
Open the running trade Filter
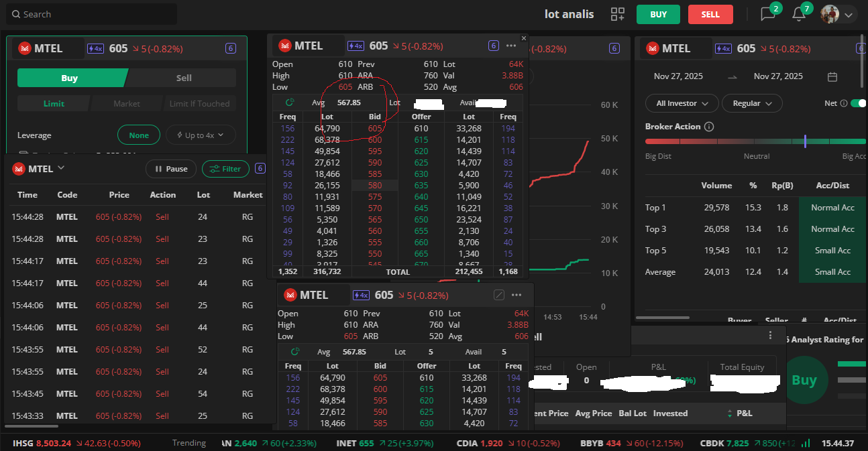click(225, 169)
